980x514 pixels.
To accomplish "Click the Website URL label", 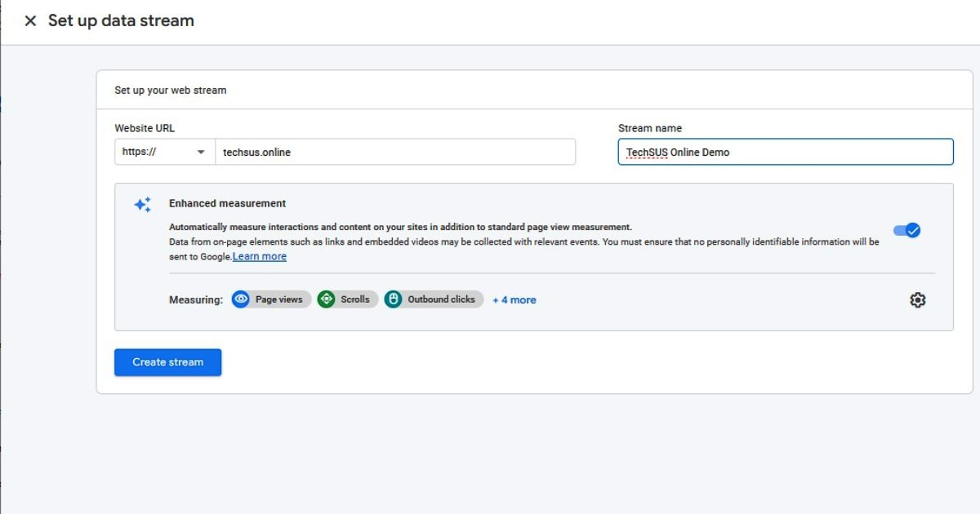I will click(145, 128).
